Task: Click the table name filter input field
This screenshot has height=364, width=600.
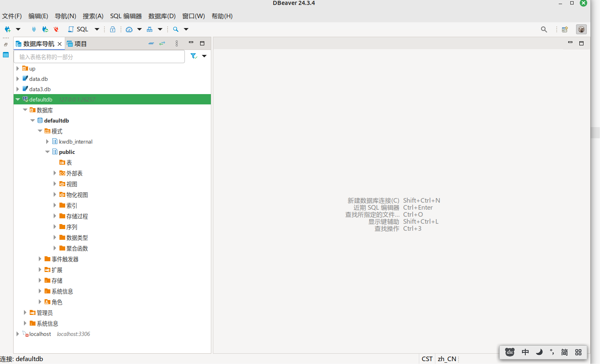Action: [99, 57]
